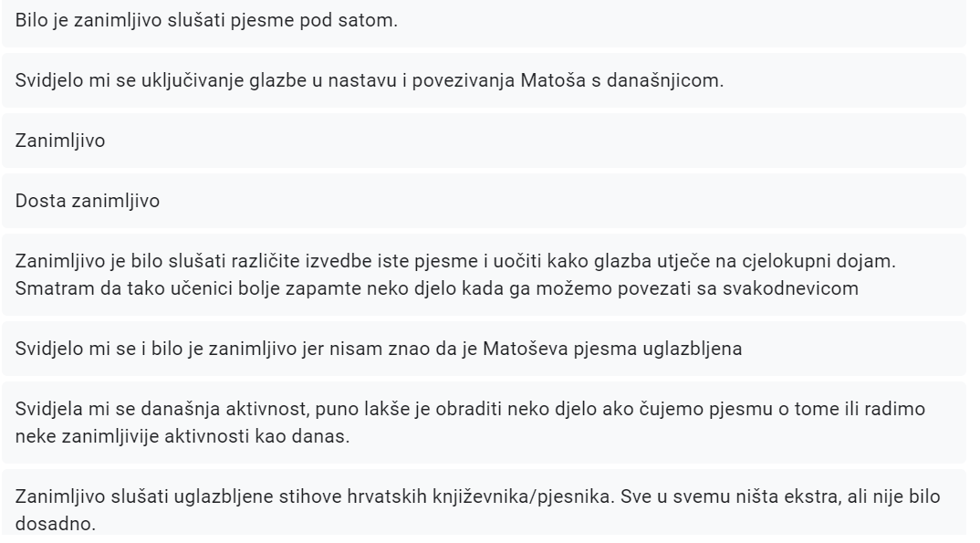The image size is (980, 543).
Task: Click the word 'svakodnevicom' in the fifth response
Action: pyautogui.click(x=790, y=288)
